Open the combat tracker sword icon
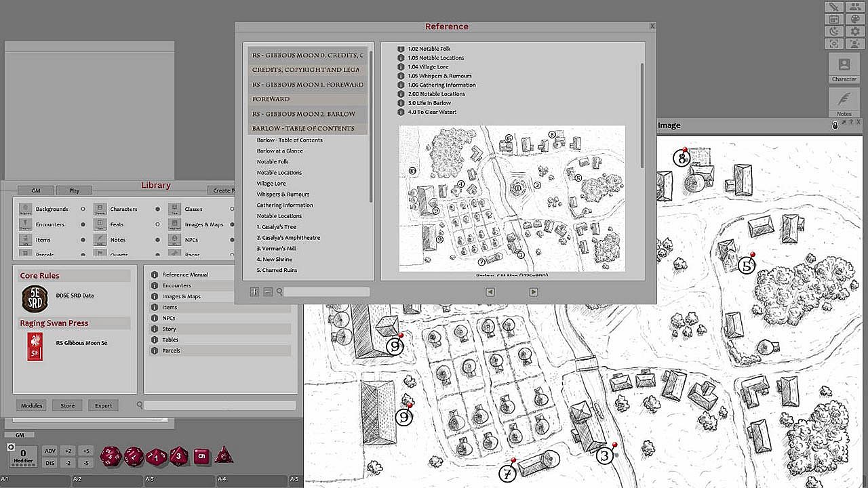The height and width of the screenshot is (488, 868). pos(833,7)
